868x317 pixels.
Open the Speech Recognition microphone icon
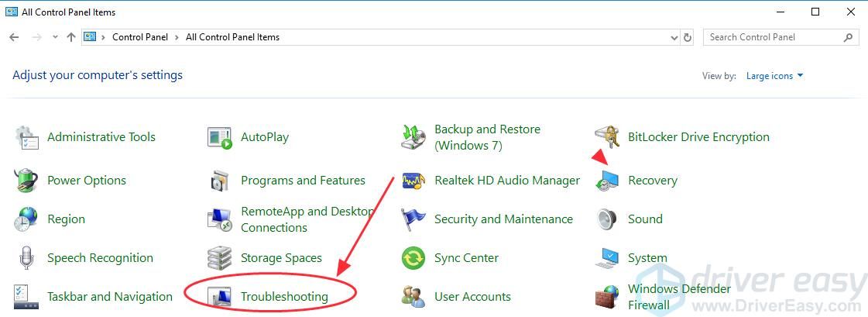[x=26, y=258]
